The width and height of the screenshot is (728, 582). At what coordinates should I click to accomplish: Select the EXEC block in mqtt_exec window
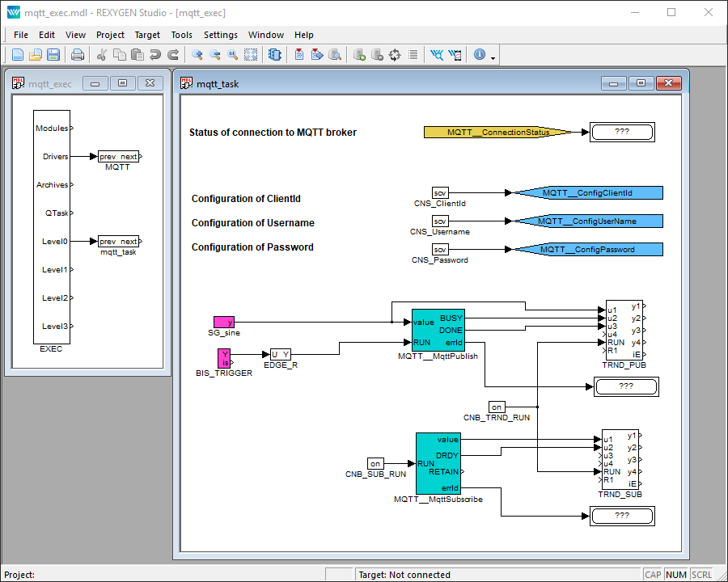point(52,226)
